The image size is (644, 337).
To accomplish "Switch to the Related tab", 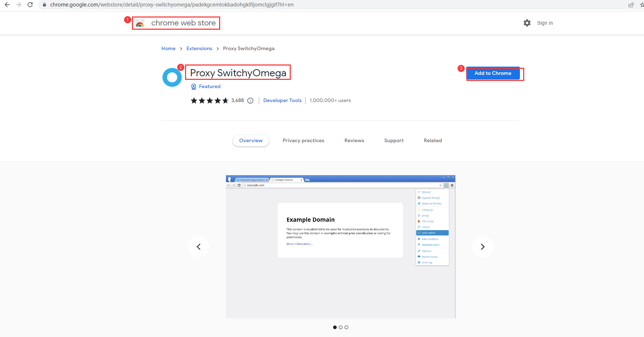I will pos(433,140).
